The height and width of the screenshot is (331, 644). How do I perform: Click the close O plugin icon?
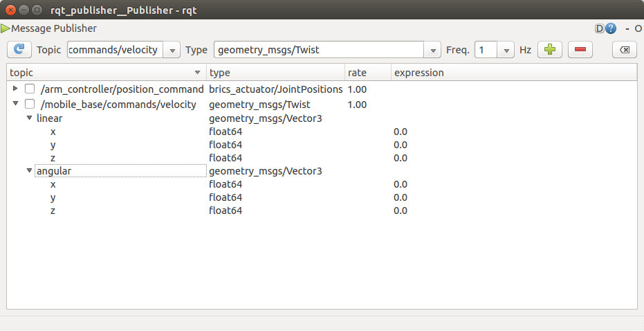pyautogui.click(x=638, y=28)
